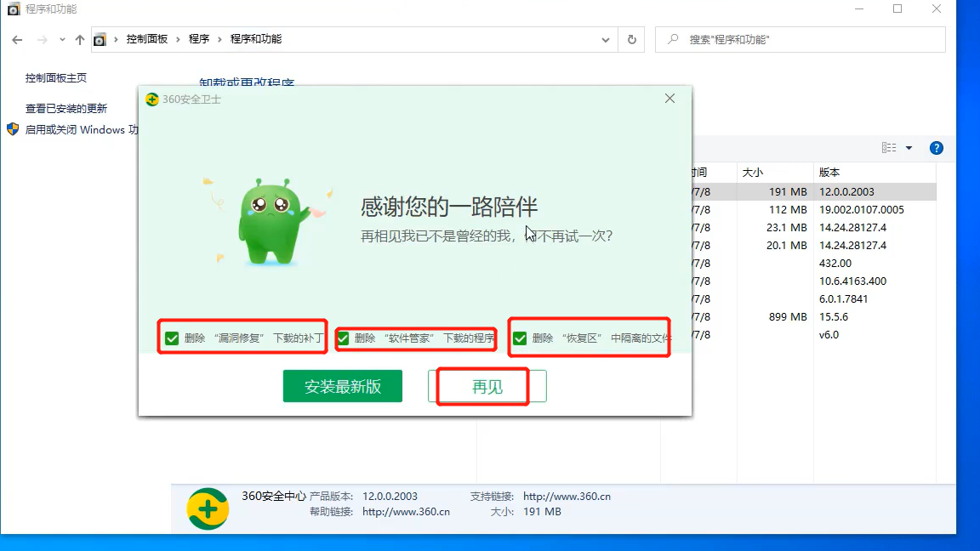
Task: Uncheck 删除软件管家下载的程序
Action: point(346,338)
